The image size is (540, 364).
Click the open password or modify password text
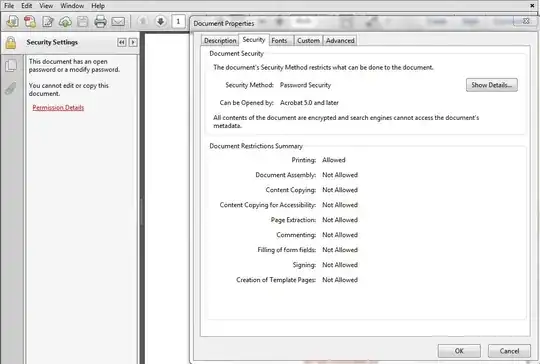click(74, 65)
